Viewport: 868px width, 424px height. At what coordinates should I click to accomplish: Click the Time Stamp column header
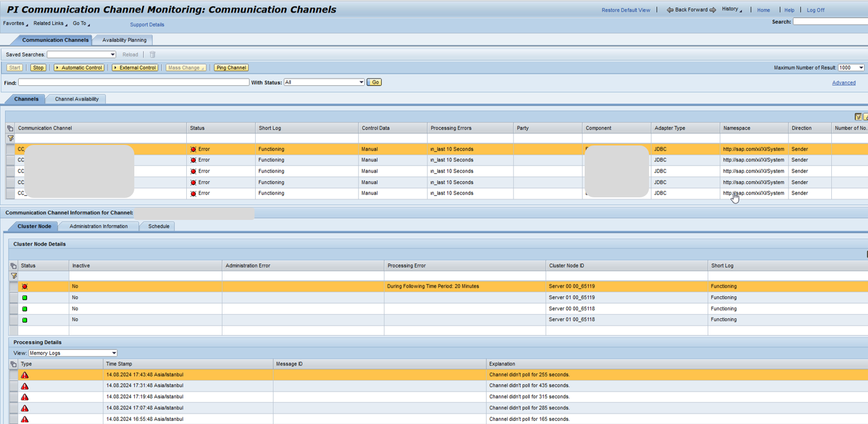click(188, 364)
